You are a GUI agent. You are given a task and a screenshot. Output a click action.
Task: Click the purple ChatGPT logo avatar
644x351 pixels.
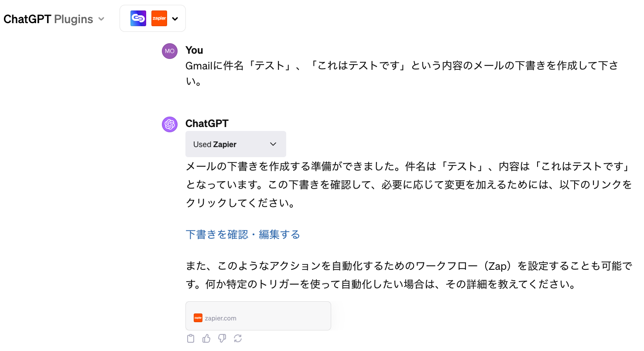coord(170,124)
